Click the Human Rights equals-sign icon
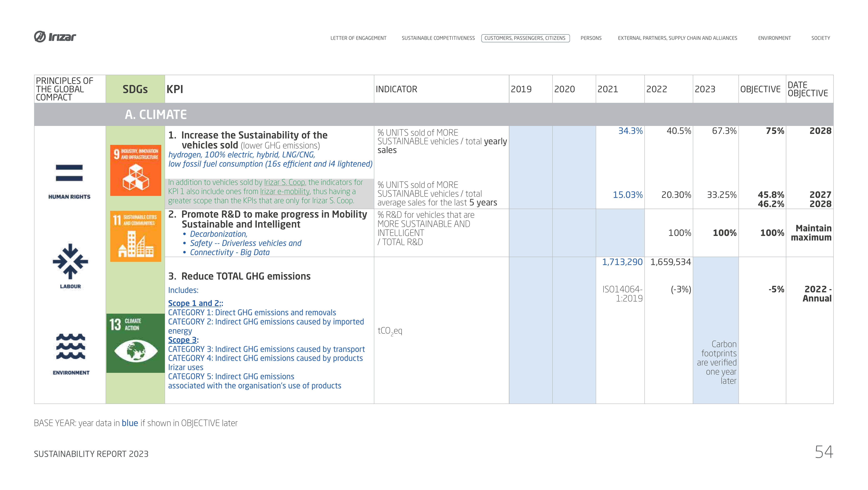 coord(69,173)
